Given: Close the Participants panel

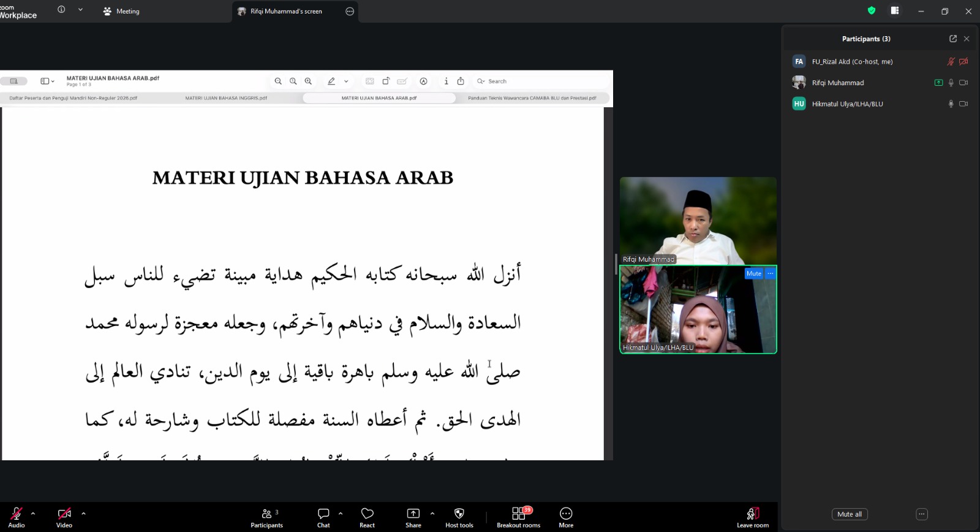Looking at the screenshot, I should pos(967,39).
